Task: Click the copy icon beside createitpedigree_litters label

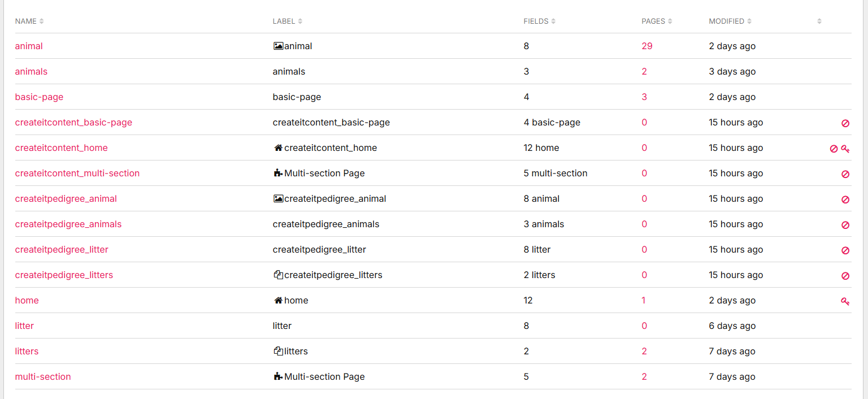Action: point(278,275)
